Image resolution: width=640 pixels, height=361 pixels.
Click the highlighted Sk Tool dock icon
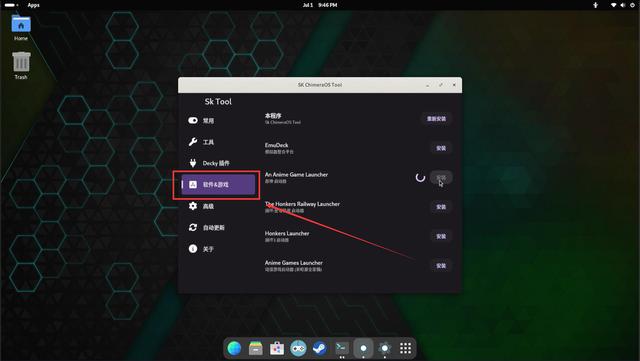pyautogui.click(x=363, y=348)
